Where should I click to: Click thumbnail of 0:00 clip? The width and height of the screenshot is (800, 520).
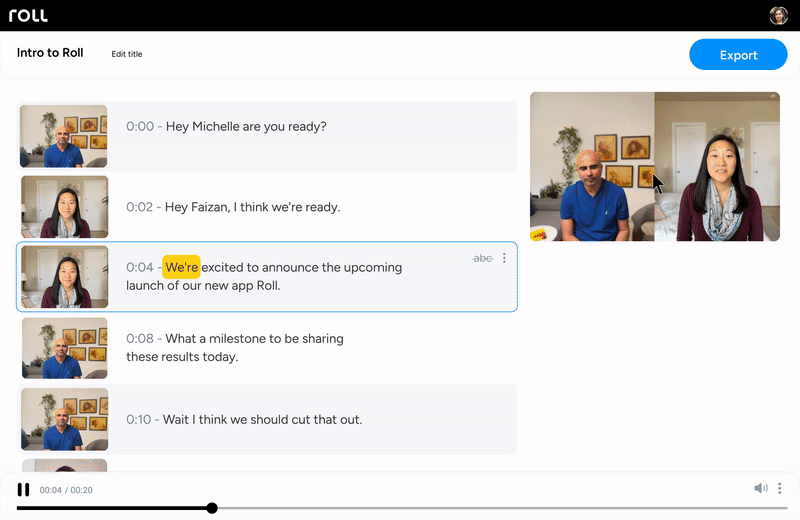64,136
